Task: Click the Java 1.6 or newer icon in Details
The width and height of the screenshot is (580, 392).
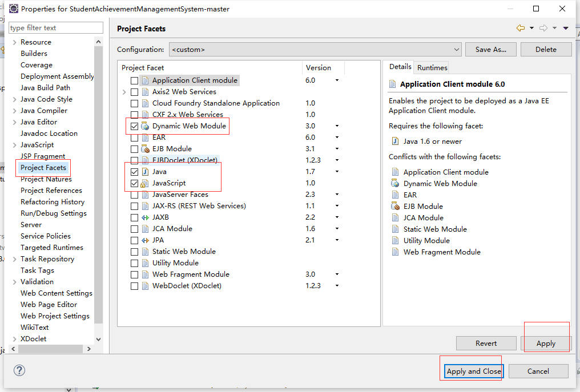Action: 396,142
